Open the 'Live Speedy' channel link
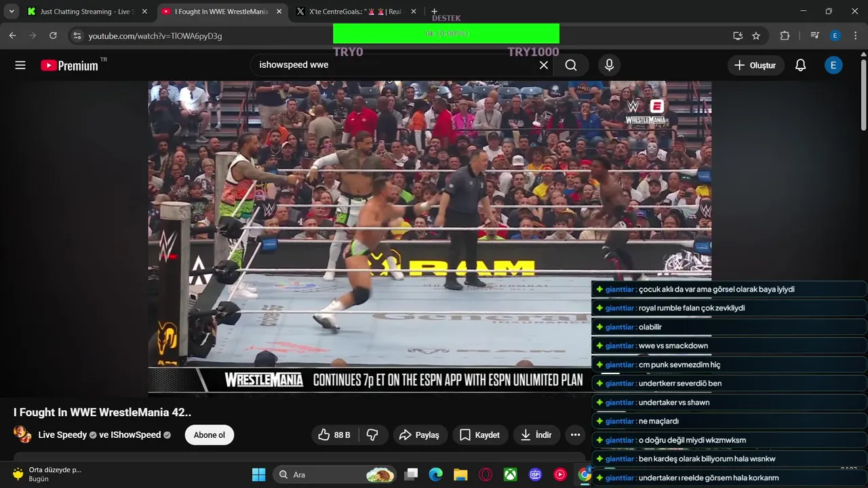 62,435
